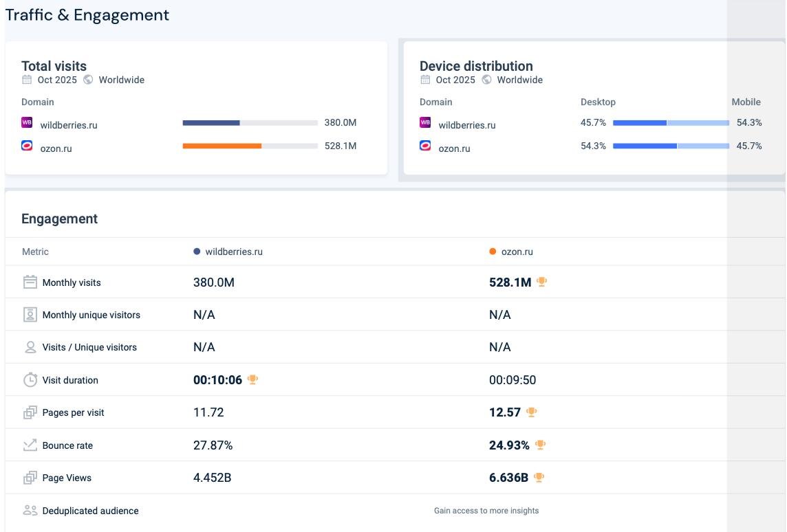Open the Gain access to more insights link
Screen dimensions: 787x532
486,511
